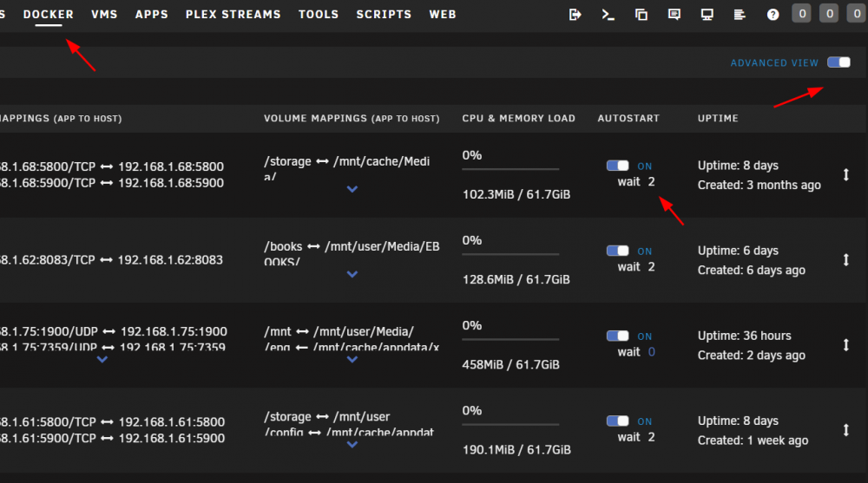Click the monitor info icon in top bar
The height and width of the screenshot is (483, 868).
[x=707, y=15]
